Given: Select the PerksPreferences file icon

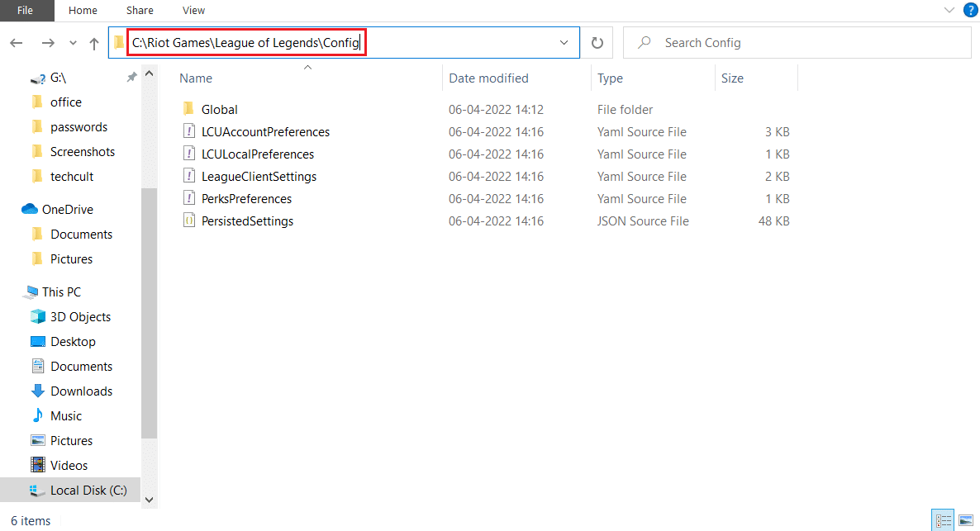Looking at the screenshot, I should pos(188,198).
